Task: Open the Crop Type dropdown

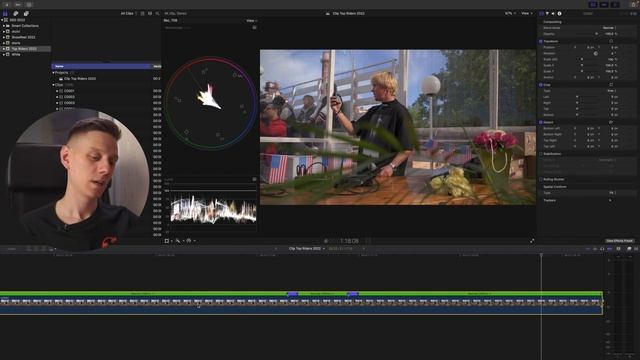Action: 611,91
